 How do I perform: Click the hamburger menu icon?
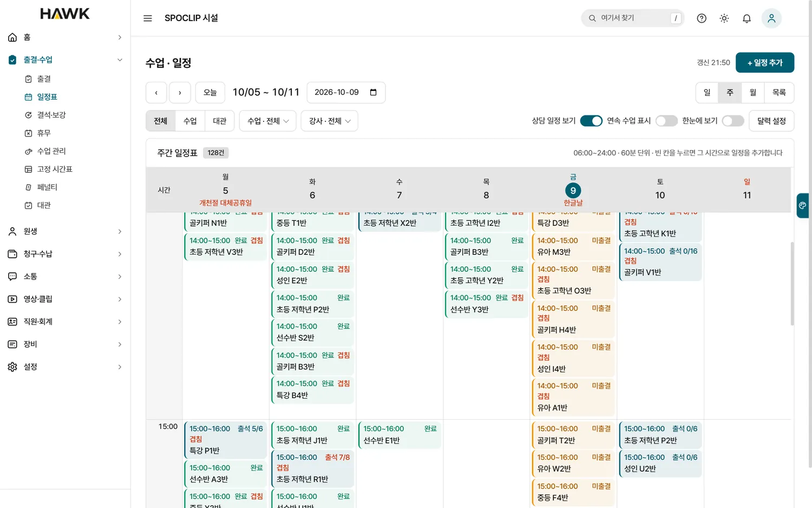[x=148, y=18]
